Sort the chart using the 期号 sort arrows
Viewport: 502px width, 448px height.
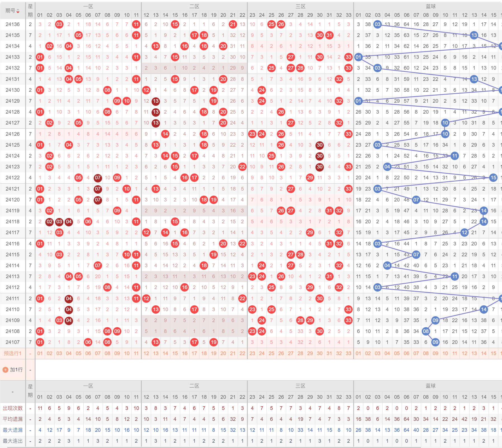18,11
